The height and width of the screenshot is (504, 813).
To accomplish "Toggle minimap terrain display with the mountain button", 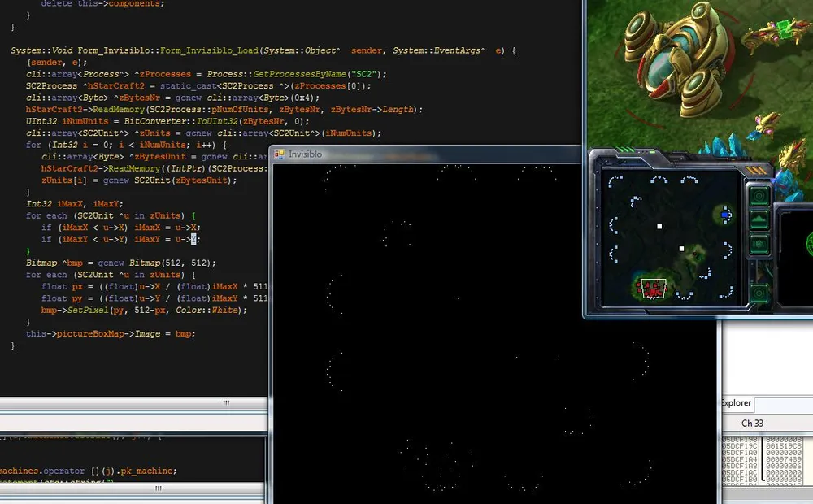I will click(759, 219).
